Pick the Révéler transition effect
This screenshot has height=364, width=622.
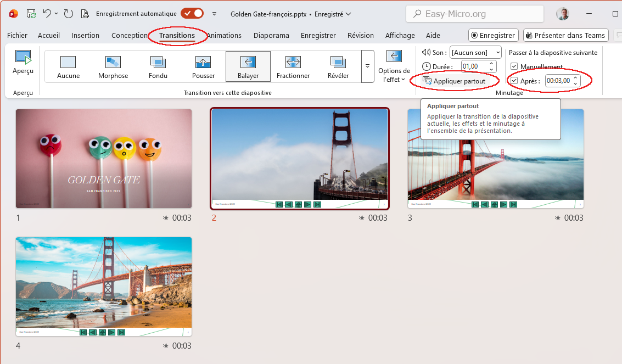(338, 66)
